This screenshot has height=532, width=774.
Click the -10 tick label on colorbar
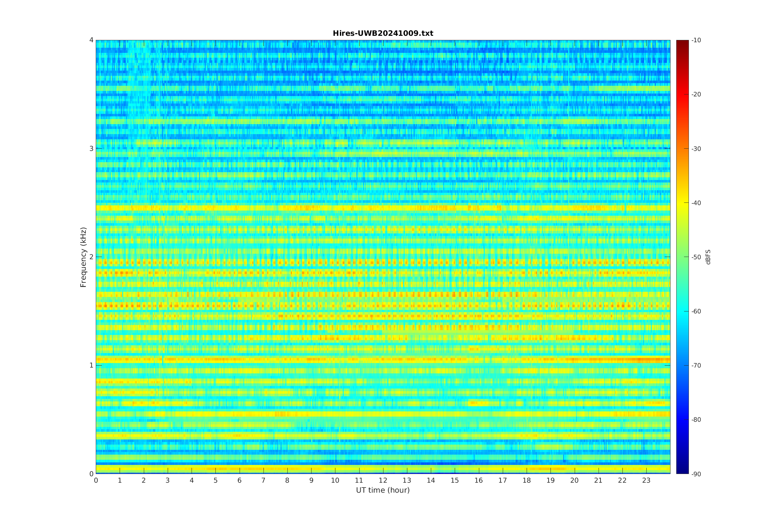[696, 40]
